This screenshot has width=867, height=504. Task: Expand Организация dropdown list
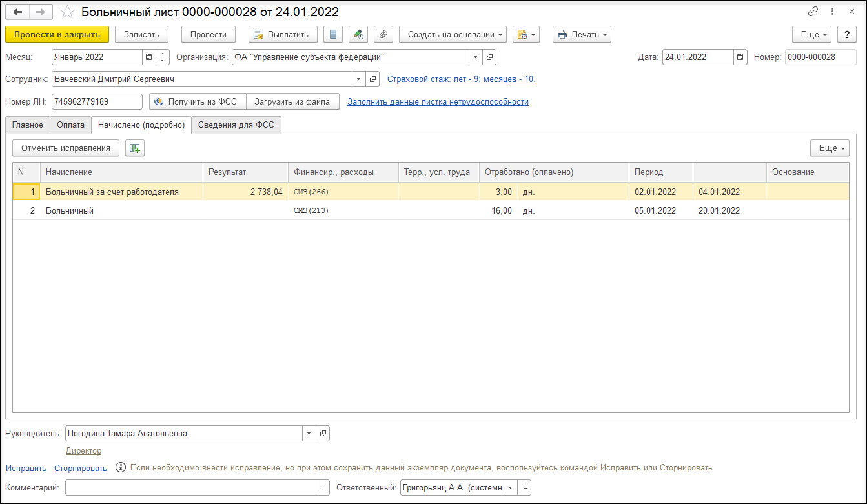476,57
